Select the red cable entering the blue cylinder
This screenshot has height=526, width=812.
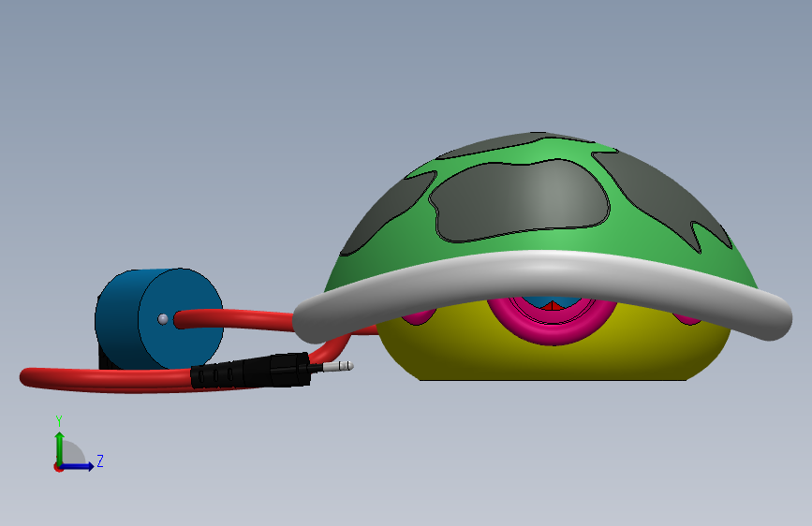pos(233,319)
